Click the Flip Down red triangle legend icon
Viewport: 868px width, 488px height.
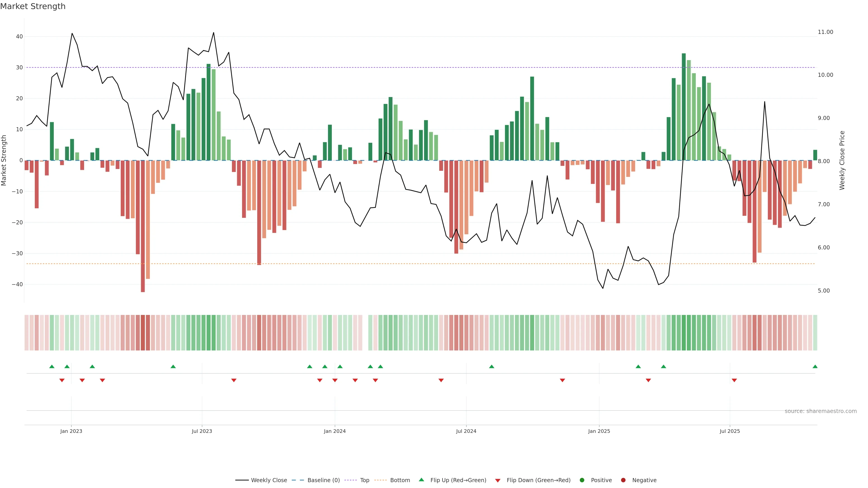498,480
